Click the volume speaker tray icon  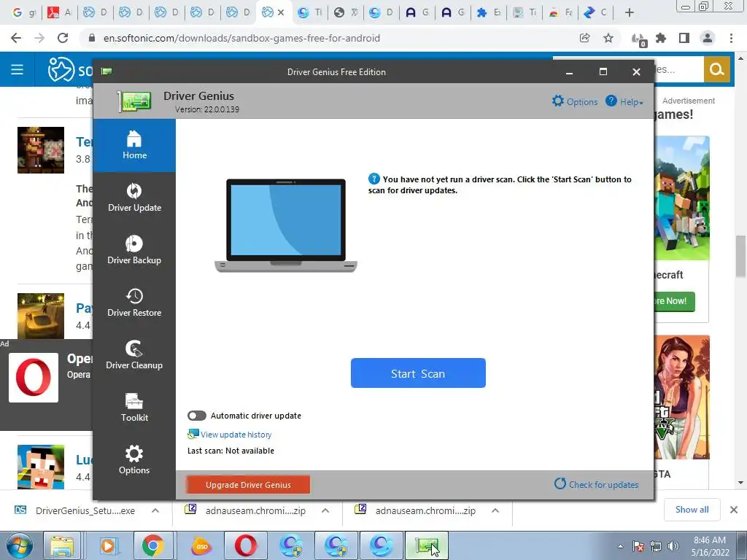[x=673, y=546]
